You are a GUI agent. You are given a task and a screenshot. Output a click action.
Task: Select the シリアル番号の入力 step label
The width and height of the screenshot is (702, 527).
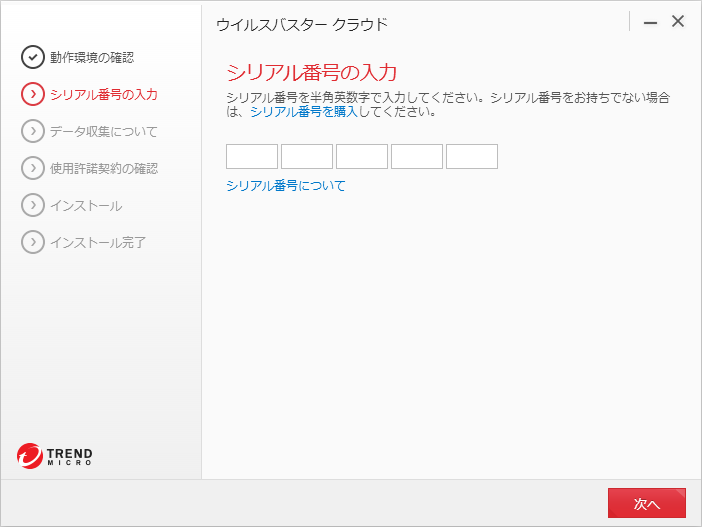pyautogui.click(x=103, y=94)
